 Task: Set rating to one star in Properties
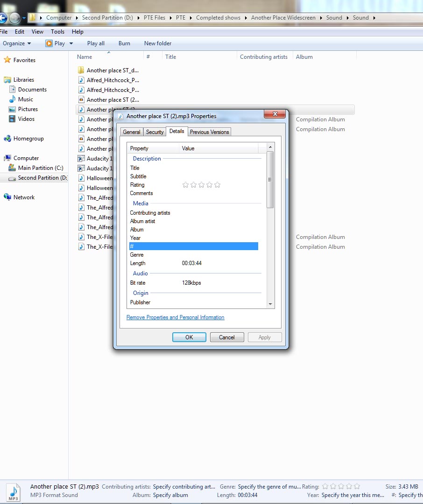(185, 185)
